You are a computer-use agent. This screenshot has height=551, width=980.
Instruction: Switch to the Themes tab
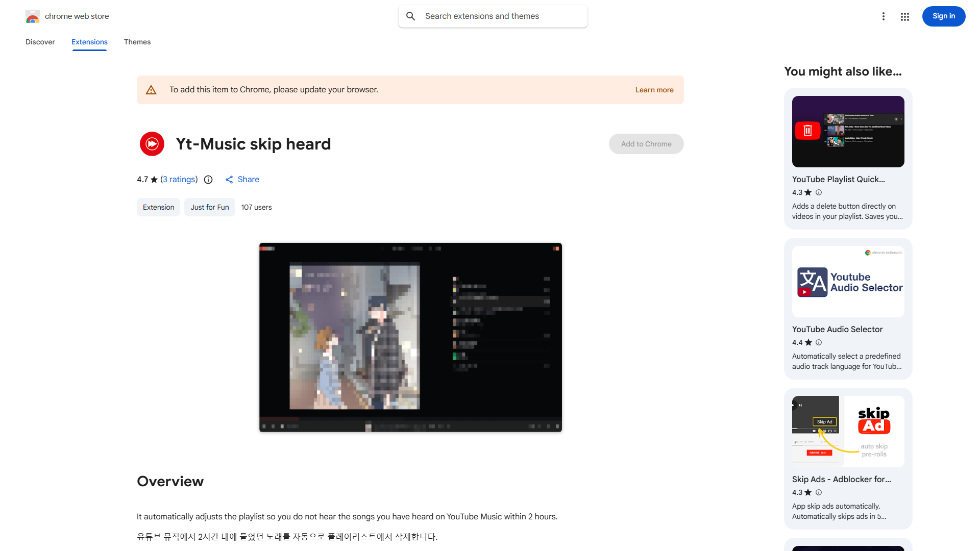[137, 42]
